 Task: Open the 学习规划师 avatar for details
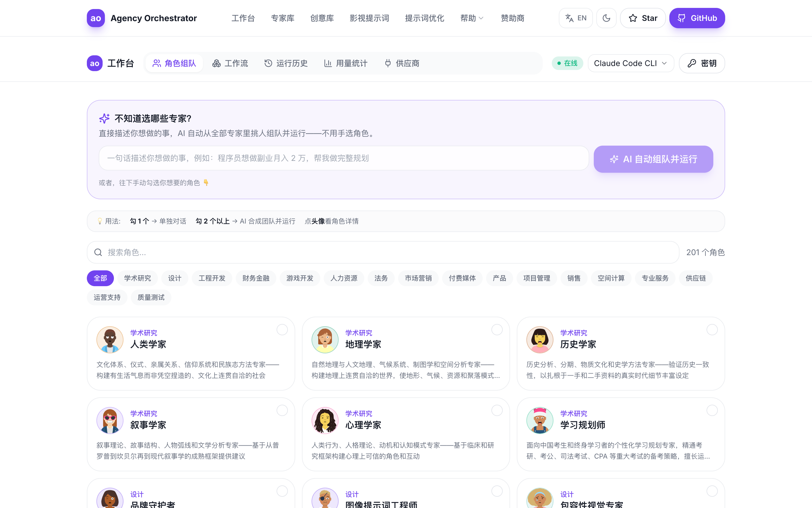540,420
